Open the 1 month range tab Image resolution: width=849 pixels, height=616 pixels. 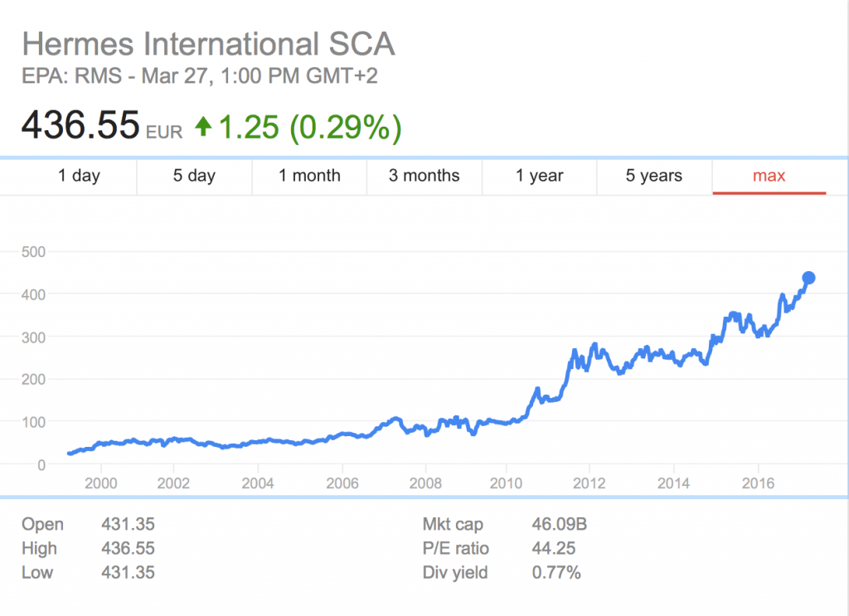pyautogui.click(x=309, y=176)
